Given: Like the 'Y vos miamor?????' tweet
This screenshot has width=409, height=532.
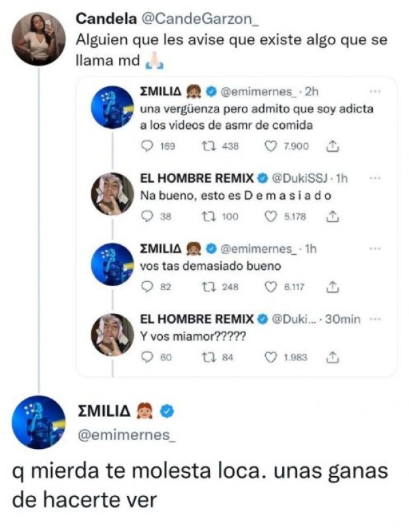Looking at the screenshot, I should pyautogui.click(x=271, y=357).
